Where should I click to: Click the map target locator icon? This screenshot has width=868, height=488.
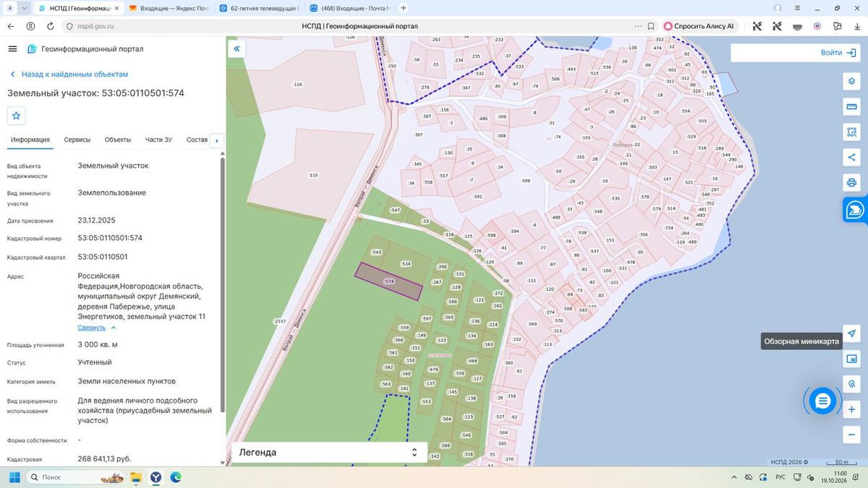point(851,384)
